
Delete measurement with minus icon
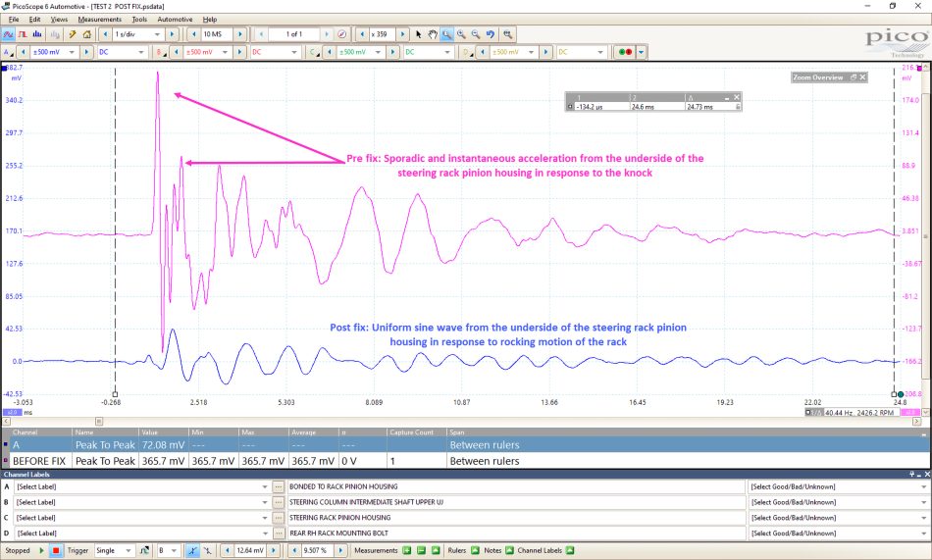pyautogui.click(x=422, y=550)
